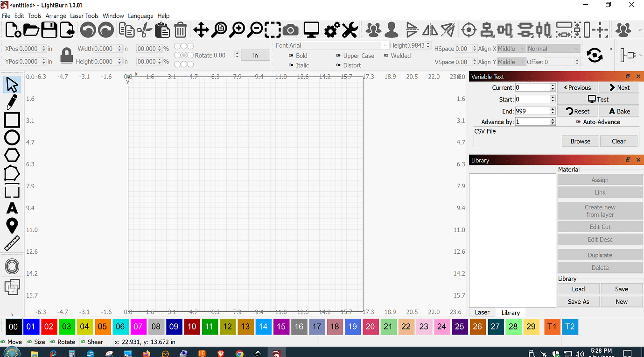This screenshot has width=644, height=357.
Task: Select the Rectangle drawing tool
Action: point(11,120)
